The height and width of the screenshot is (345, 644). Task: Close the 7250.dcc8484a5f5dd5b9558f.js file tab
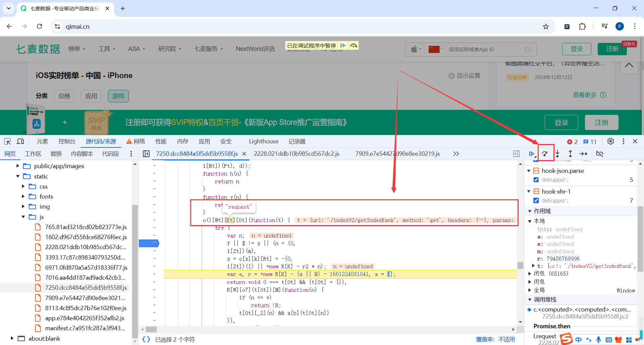(x=244, y=154)
